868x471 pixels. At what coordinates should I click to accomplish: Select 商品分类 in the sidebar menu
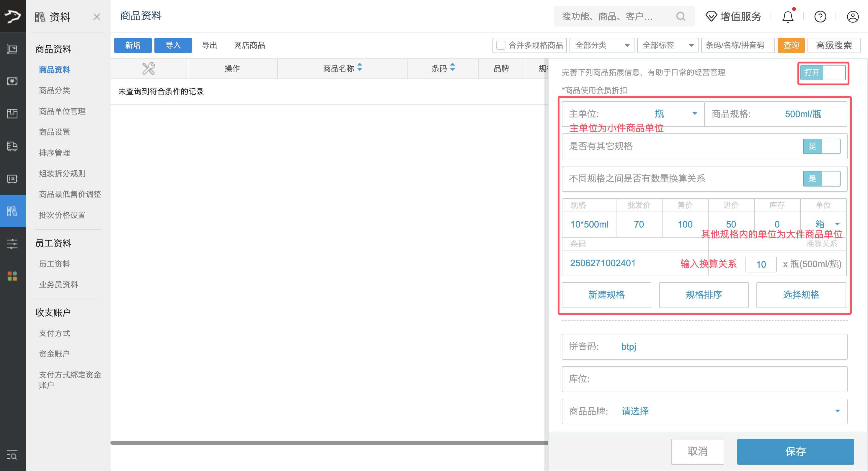click(x=54, y=90)
